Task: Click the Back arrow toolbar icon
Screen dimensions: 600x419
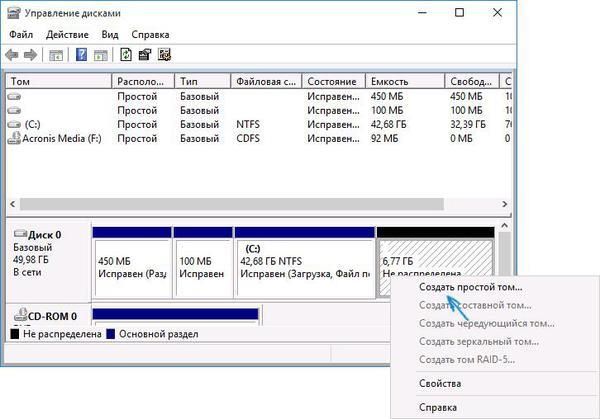Action: pyautogui.click(x=12, y=55)
